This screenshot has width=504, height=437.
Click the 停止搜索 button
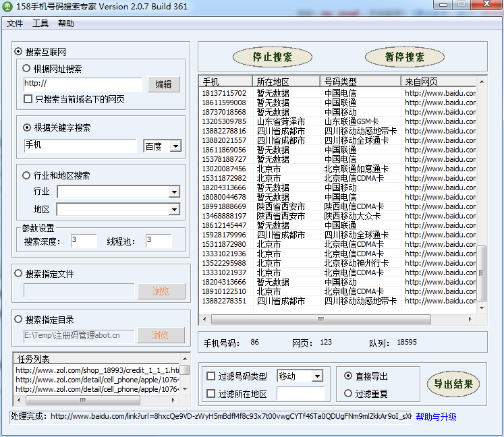tap(273, 57)
